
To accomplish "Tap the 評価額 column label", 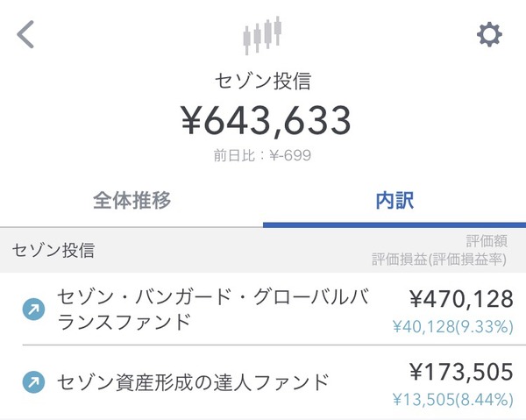I will [x=487, y=241].
